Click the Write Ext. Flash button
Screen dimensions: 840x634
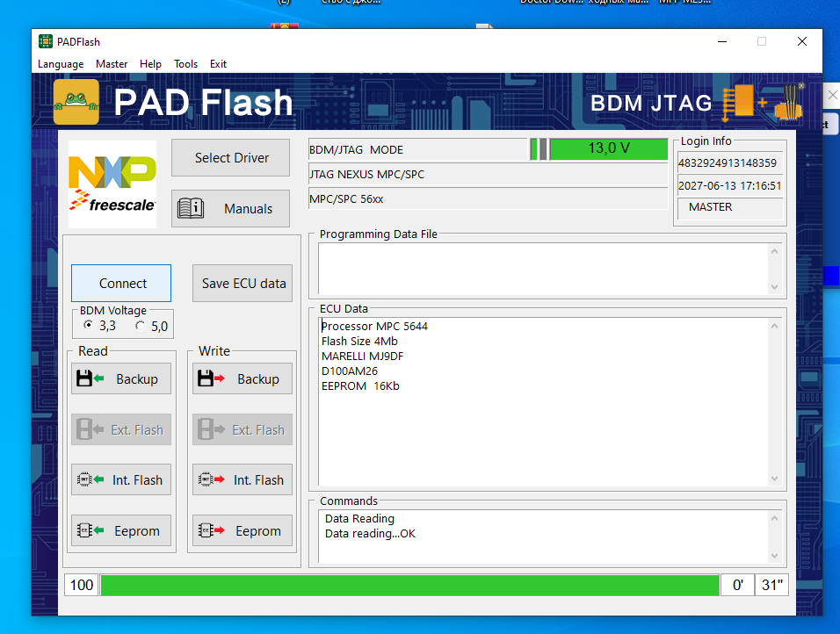pos(243,429)
